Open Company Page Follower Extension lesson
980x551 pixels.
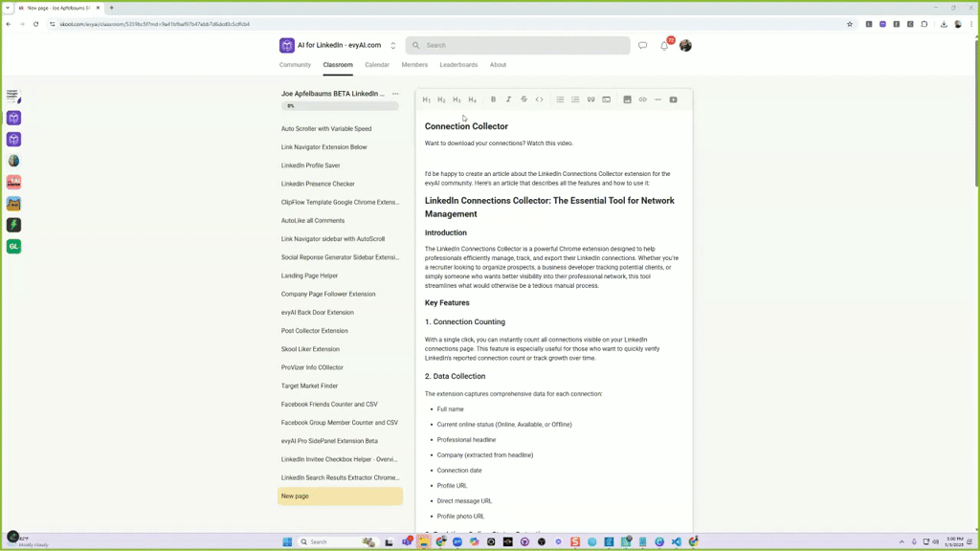coord(328,295)
